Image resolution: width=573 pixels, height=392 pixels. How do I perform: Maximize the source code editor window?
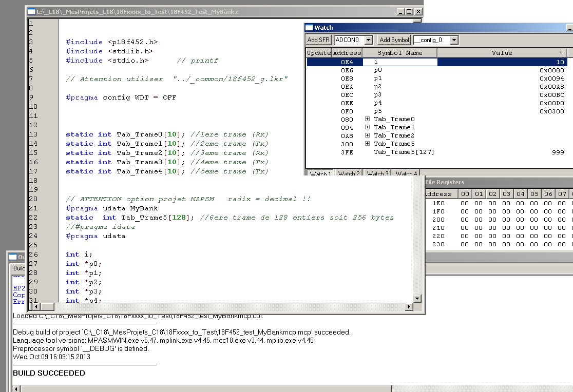(x=409, y=11)
